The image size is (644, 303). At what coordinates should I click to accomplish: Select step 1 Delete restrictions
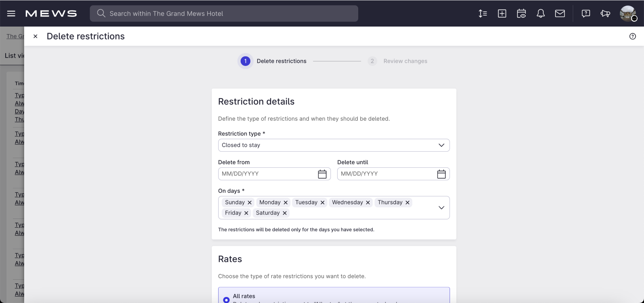pos(246,61)
